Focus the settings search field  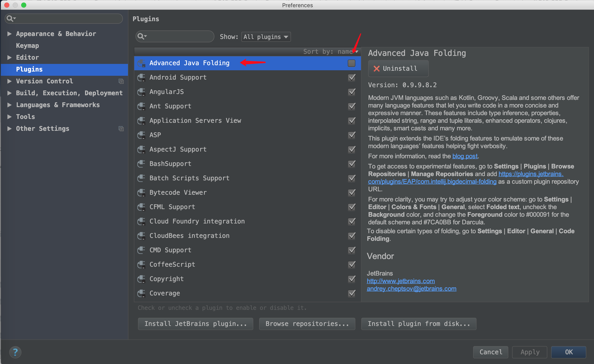click(x=64, y=18)
